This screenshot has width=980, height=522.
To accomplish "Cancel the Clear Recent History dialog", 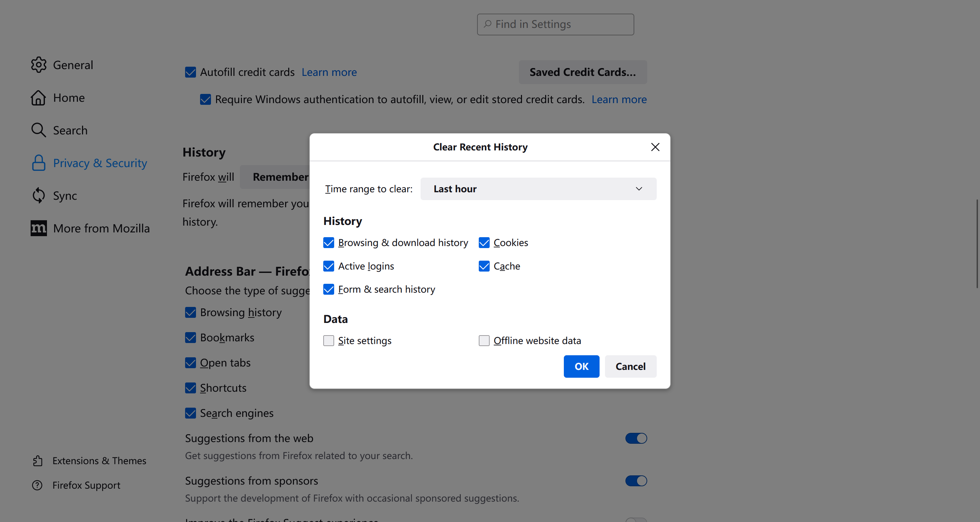I will click(x=631, y=366).
